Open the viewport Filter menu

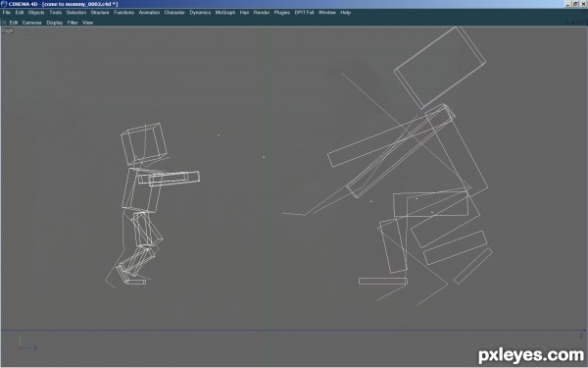point(73,23)
